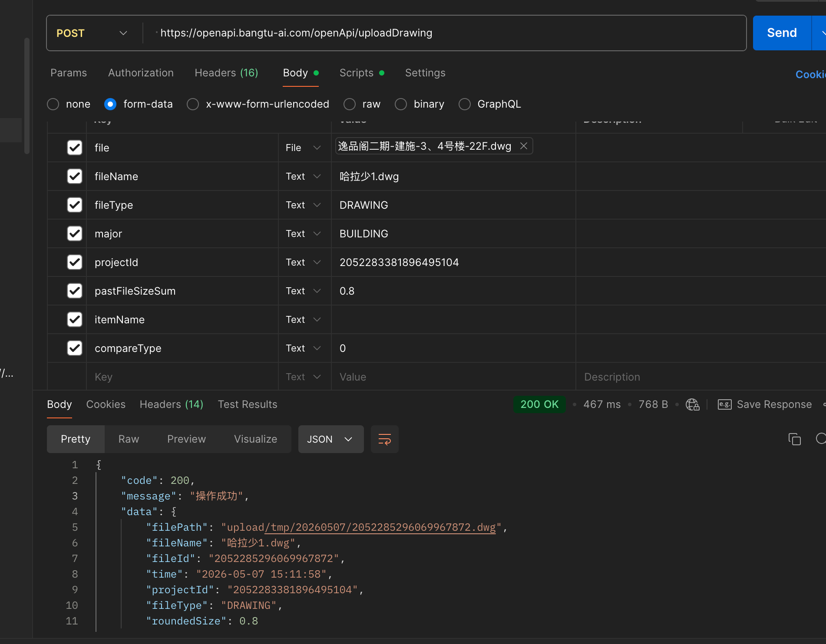Toggle the major row checkbox
The image size is (826, 644).
coord(75,233)
